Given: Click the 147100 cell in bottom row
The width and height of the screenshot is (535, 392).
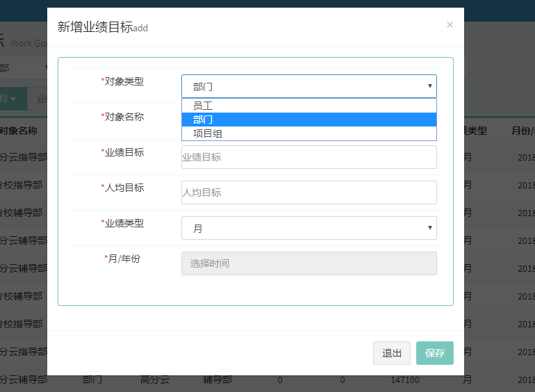Looking at the screenshot, I should [405, 380].
